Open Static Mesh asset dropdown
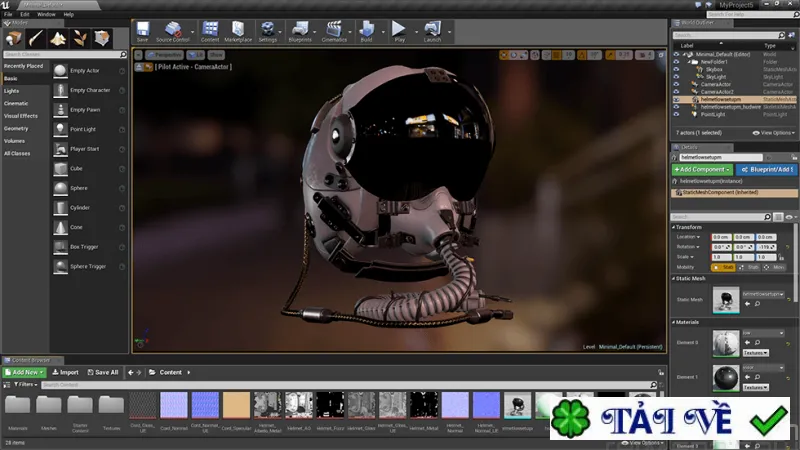 pyautogui.click(x=763, y=294)
